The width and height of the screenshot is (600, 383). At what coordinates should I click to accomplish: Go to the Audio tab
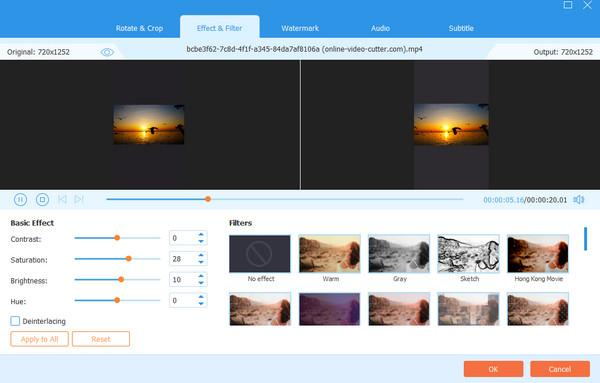380,28
